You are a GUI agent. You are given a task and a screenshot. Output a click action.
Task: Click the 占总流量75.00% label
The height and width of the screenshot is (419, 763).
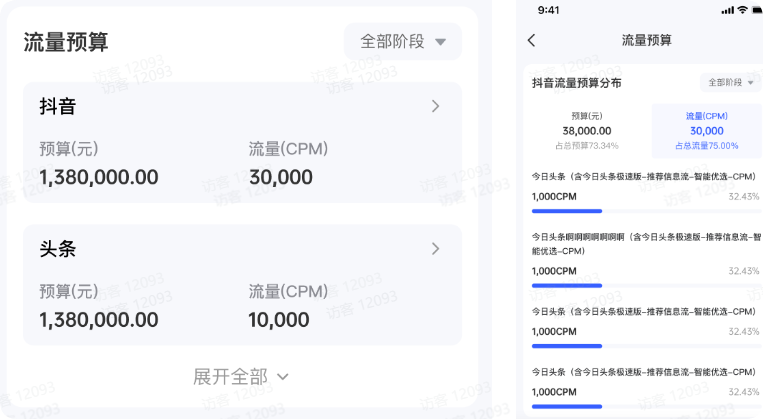pyautogui.click(x=707, y=146)
